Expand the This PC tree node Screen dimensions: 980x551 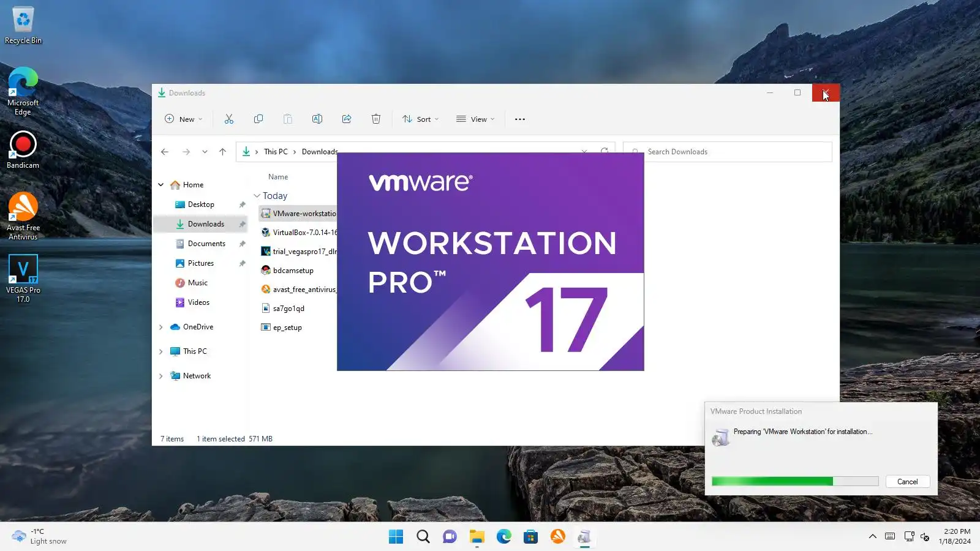[161, 351]
